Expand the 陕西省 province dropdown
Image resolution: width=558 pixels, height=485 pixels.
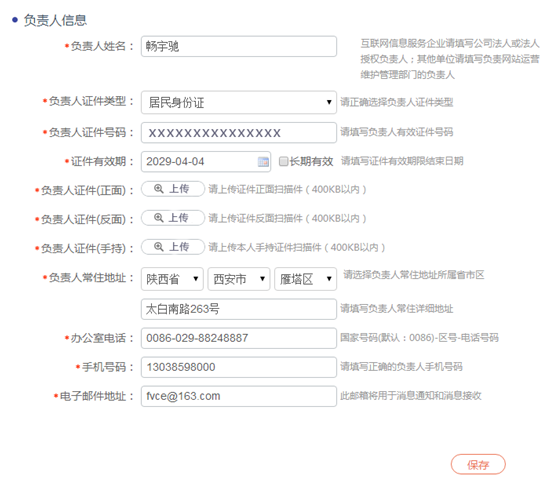coord(172,279)
